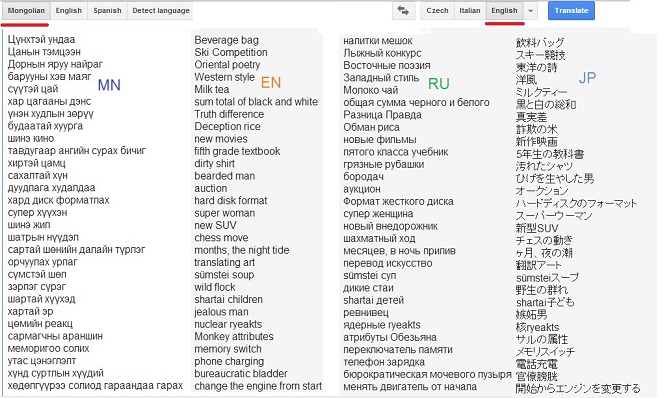Click Japanese line 'shartai子ども'
This screenshot has width=671, height=398.
pyautogui.click(x=545, y=303)
